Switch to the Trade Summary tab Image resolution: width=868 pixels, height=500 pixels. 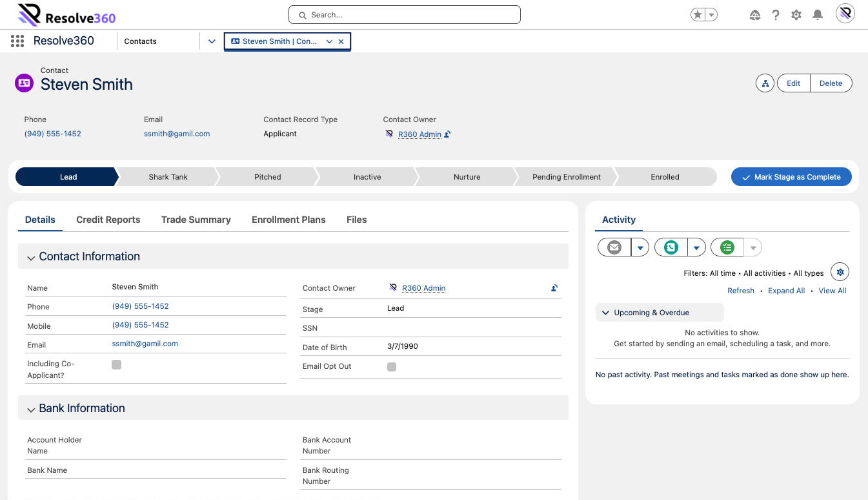196,220
